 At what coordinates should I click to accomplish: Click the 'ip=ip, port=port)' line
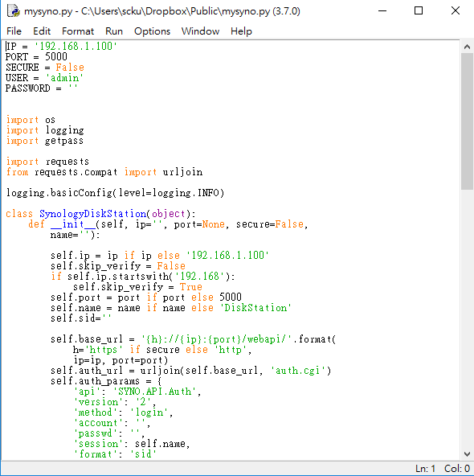tap(121, 360)
